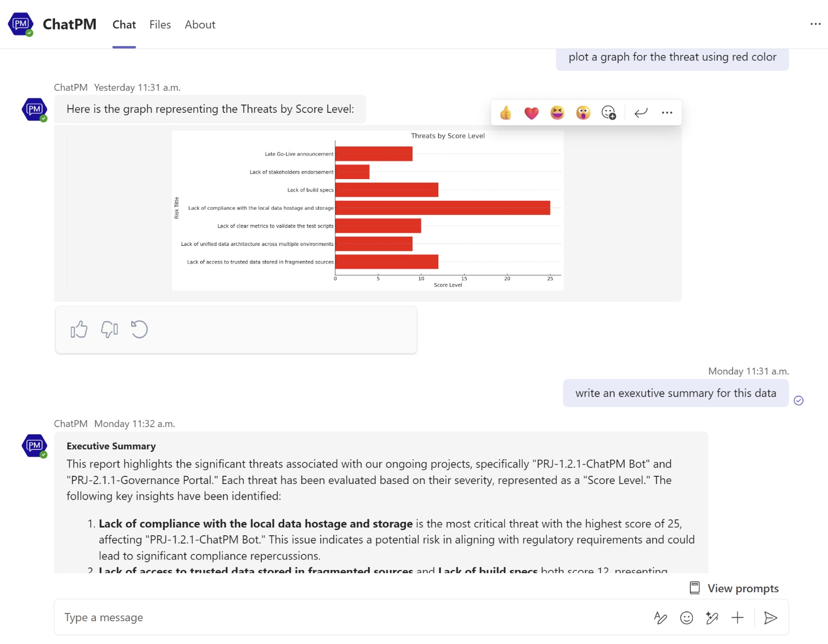Open the View prompts panel

734,588
